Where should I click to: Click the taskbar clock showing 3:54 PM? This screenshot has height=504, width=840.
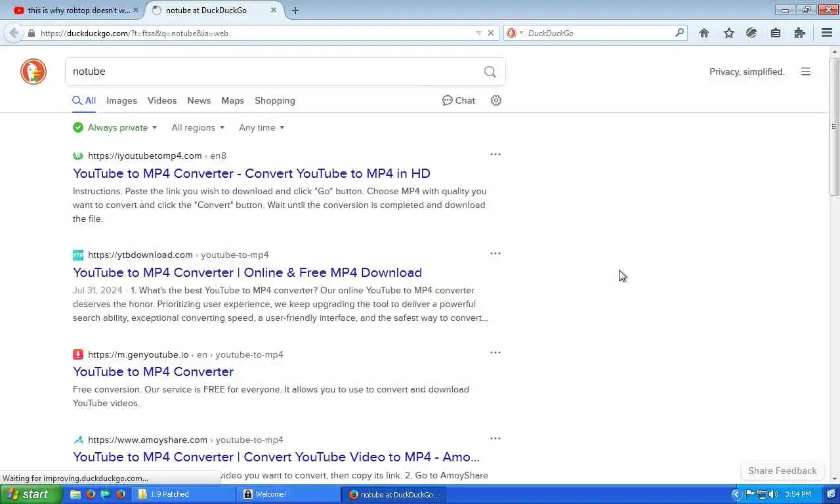point(798,494)
